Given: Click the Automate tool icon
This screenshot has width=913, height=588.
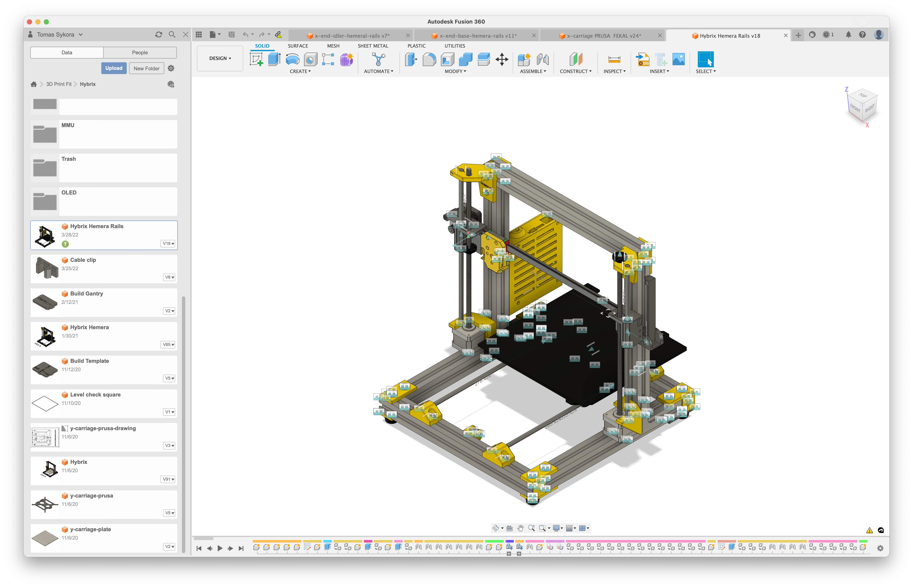Looking at the screenshot, I should click(378, 59).
